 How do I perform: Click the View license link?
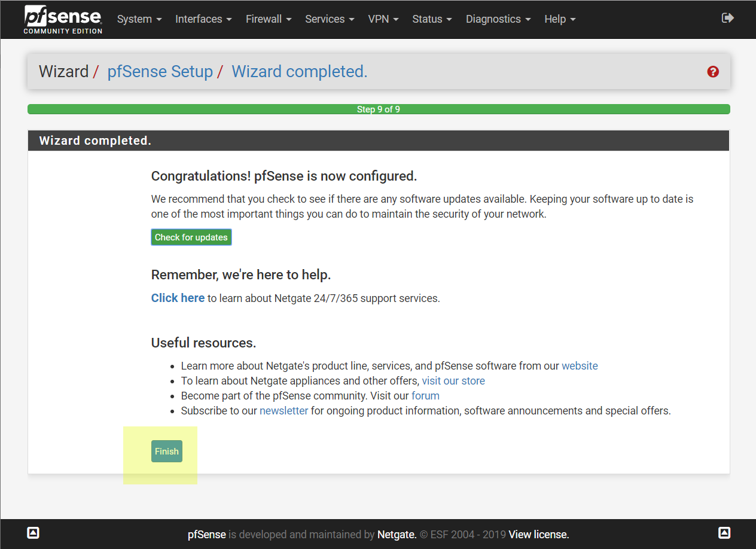click(x=539, y=535)
